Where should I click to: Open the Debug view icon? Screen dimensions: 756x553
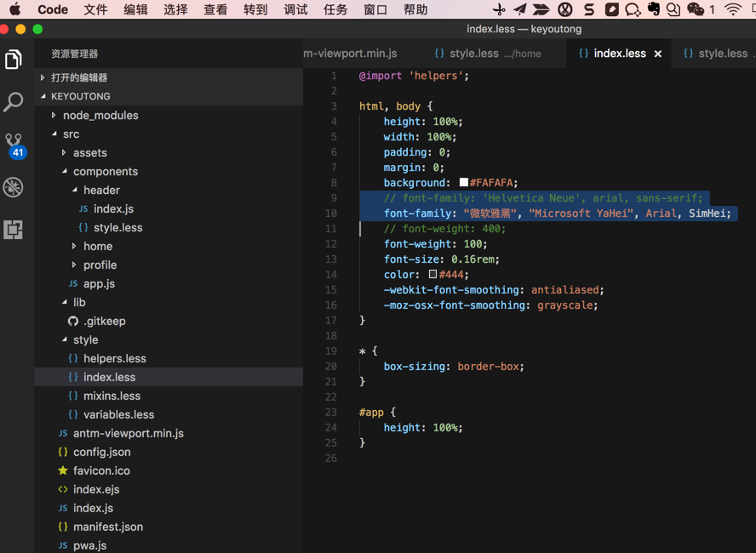coord(14,187)
